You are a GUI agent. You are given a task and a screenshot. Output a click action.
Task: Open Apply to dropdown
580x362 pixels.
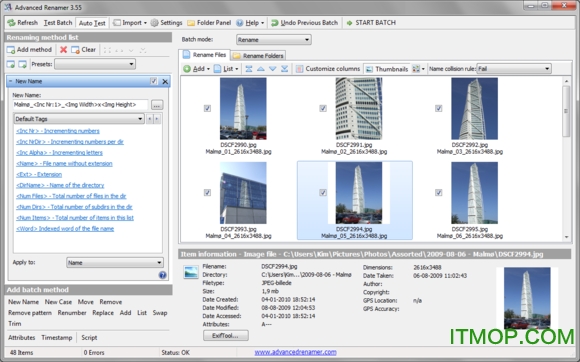pos(115,263)
